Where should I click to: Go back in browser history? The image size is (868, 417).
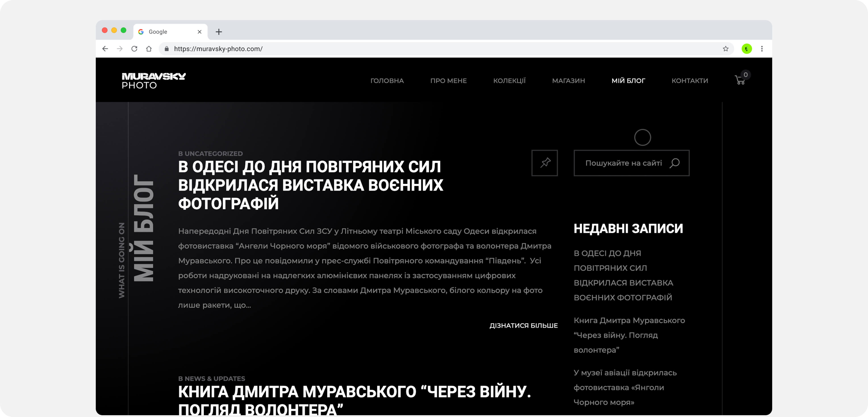105,49
